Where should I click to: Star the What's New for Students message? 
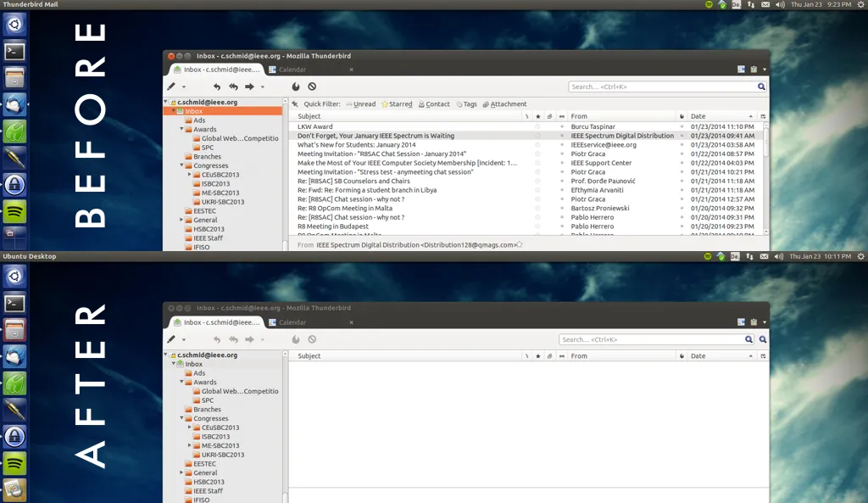click(537, 145)
